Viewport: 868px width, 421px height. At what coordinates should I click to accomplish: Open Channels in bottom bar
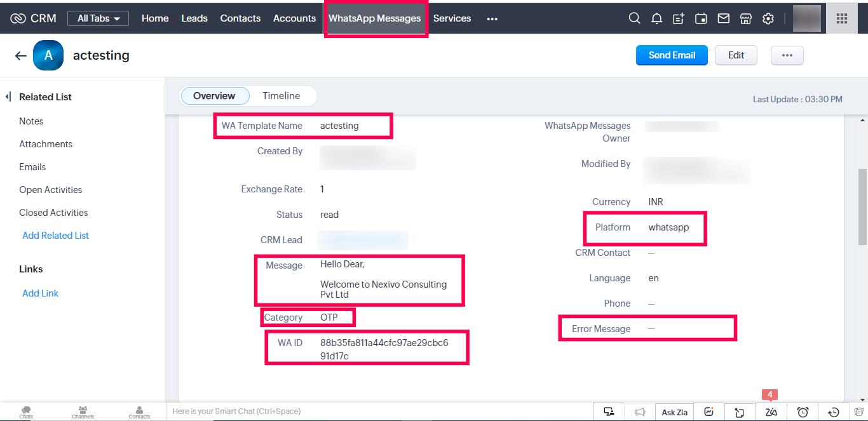(x=83, y=412)
